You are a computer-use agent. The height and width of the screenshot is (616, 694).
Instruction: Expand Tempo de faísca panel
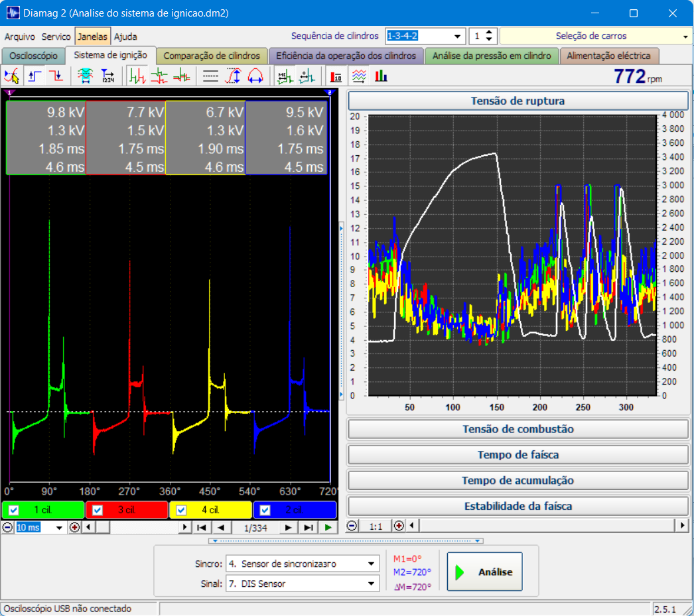click(x=518, y=455)
